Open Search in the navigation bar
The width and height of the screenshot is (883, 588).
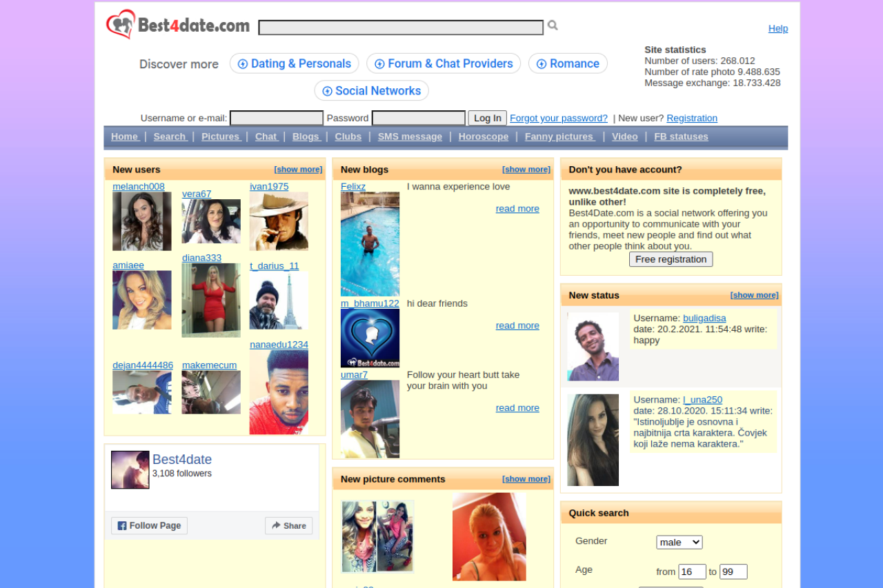coord(170,136)
